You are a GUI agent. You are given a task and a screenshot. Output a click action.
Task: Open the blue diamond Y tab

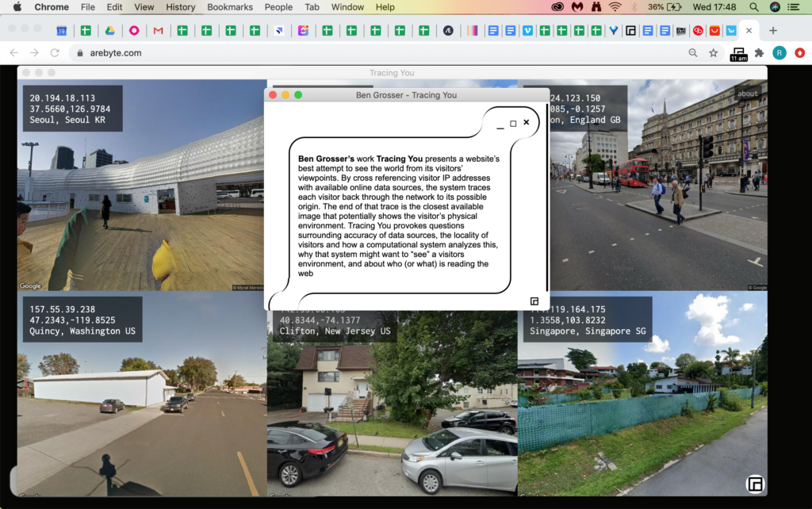(x=614, y=31)
